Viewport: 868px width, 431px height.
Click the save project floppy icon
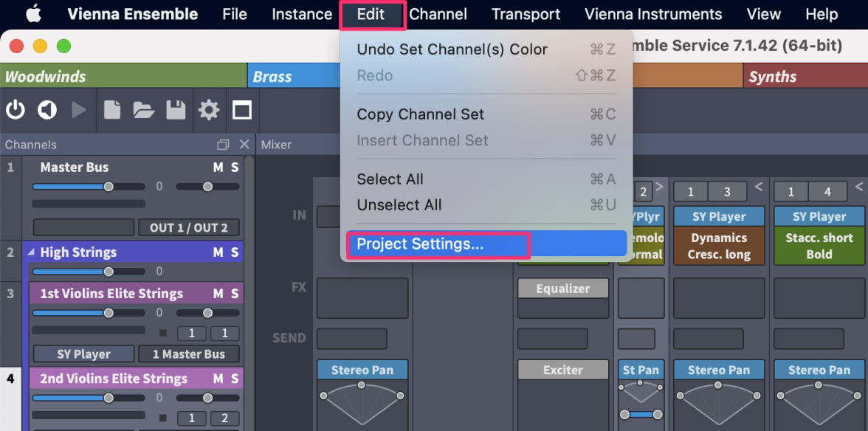(x=176, y=110)
